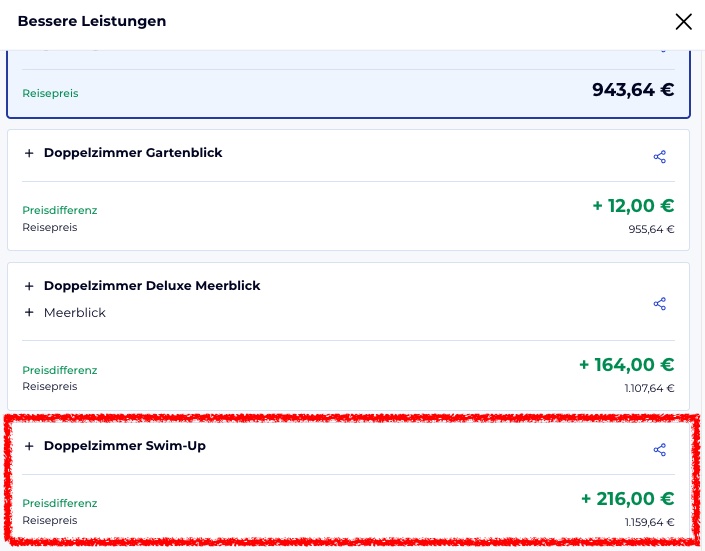
Task: Click the 943,64 € current trip price
Action: [633, 90]
